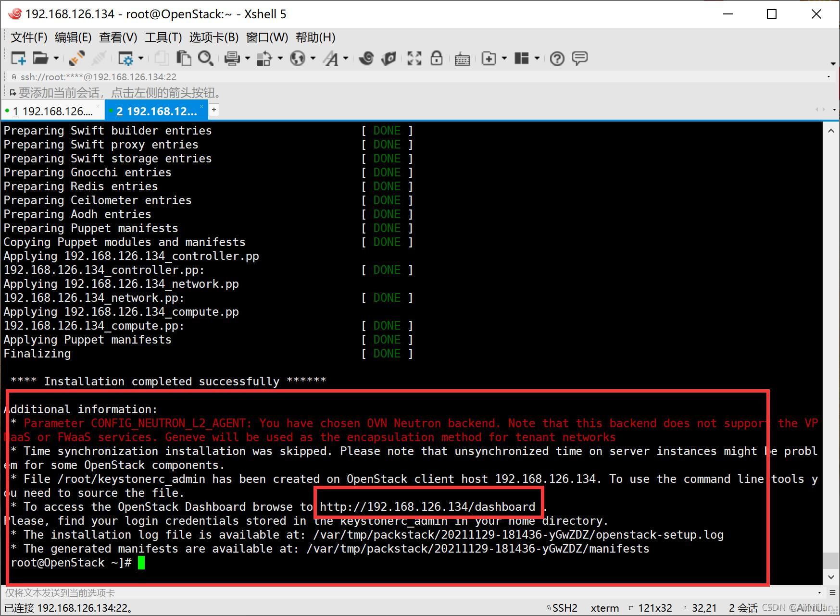Expand the file transfer dropdown arrow
The width and height of the screenshot is (840, 616).
[280, 58]
